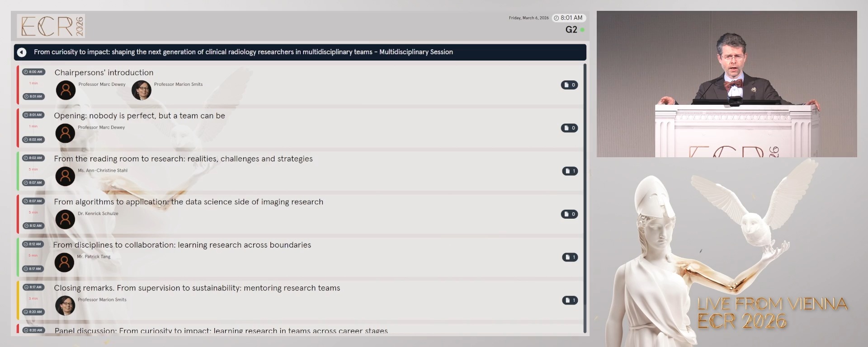Click Ms. Ann-Christine Stahl avatar icon
Image resolution: width=868 pixels, height=347 pixels.
[x=65, y=177]
